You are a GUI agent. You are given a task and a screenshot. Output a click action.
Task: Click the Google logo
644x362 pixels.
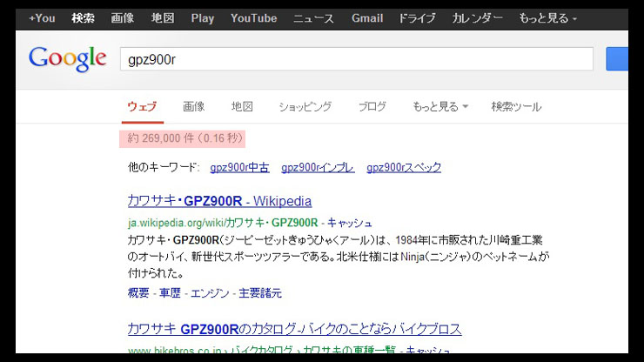tap(68, 59)
